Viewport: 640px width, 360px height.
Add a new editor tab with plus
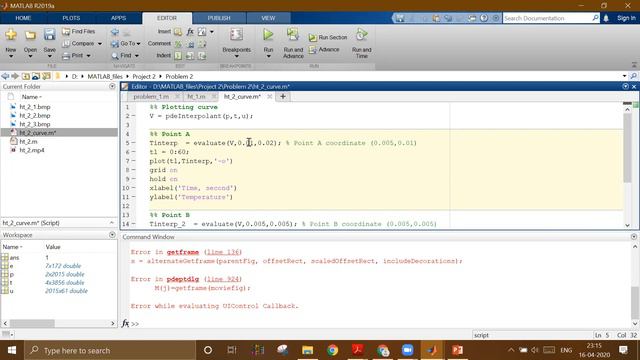click(x=282, y=97)
